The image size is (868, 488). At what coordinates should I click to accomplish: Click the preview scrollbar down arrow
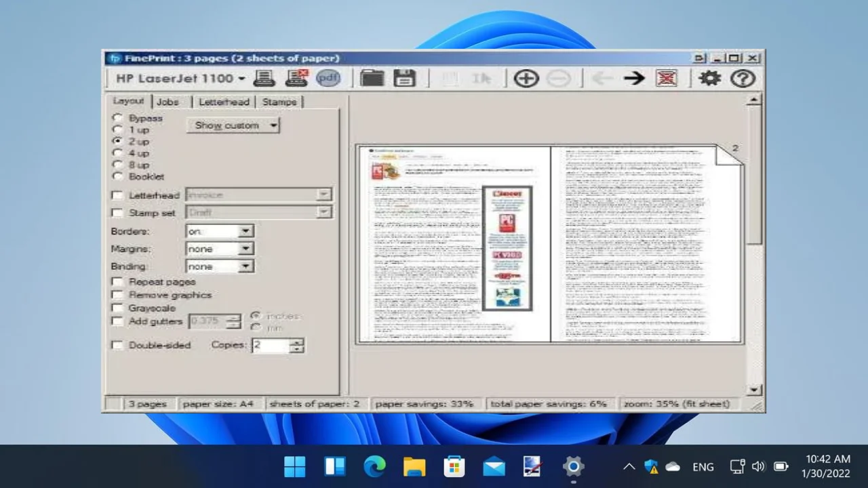[x=754, y=390]
